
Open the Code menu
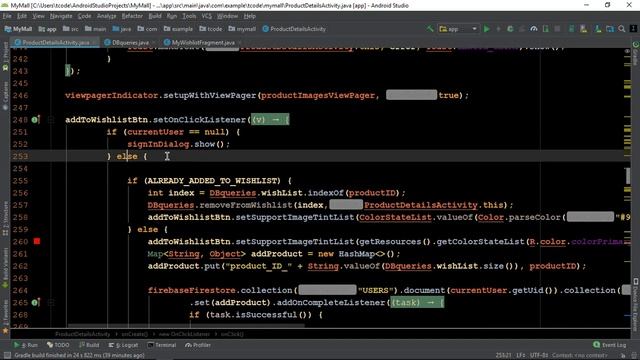point(84,16)
